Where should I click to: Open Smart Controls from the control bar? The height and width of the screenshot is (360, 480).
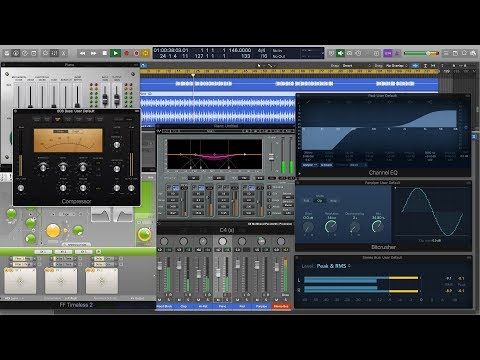click(x=46, y=53)
